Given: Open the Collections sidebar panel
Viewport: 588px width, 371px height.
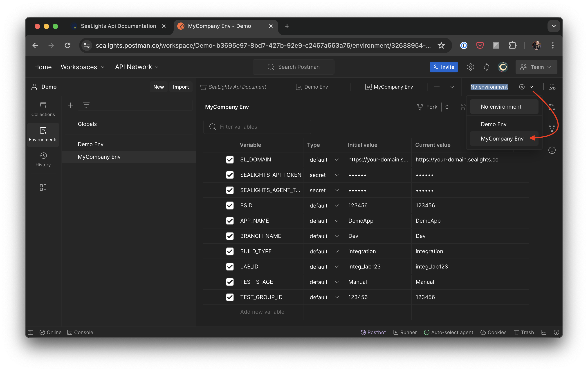Looking at the screenshot, I should tap(43, 109).
